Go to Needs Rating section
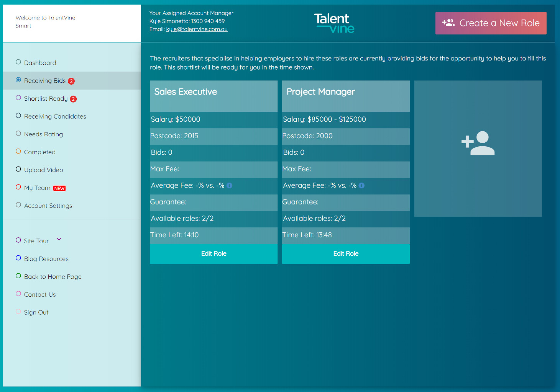Screen dimensions: 560x392 (x=43, y=134)
